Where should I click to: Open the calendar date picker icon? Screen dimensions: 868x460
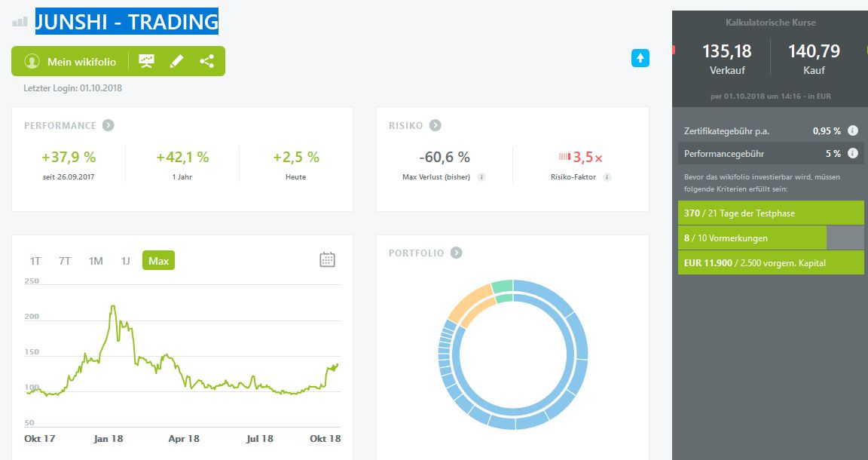pyautogui.click(x=327, y=260)
